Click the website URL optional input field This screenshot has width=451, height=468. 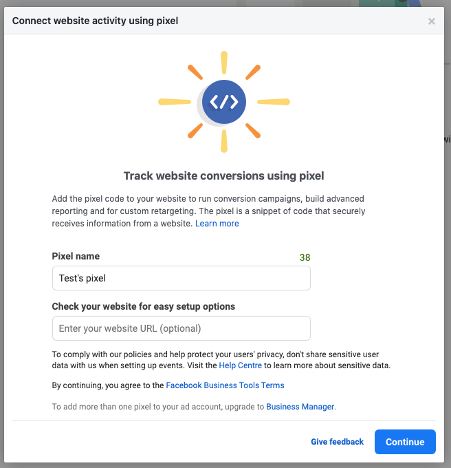tap(181, 328)
